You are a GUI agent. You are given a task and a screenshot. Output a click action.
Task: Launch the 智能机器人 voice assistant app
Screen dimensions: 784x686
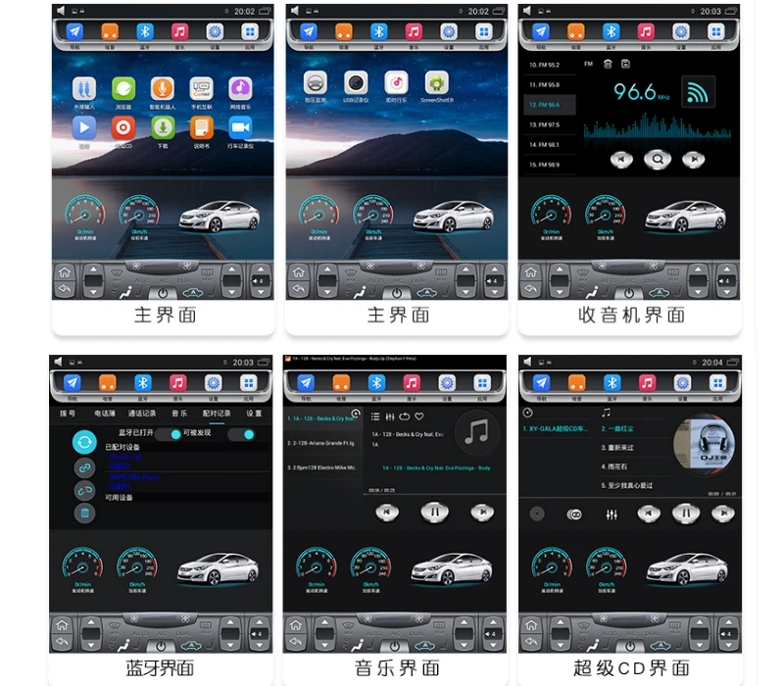pos(163,89)
